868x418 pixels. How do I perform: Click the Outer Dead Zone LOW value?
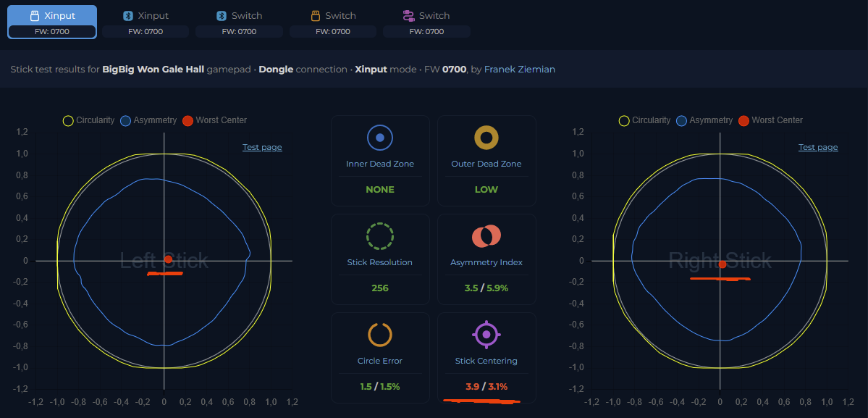pyautogui.click(x=486, y=189)
